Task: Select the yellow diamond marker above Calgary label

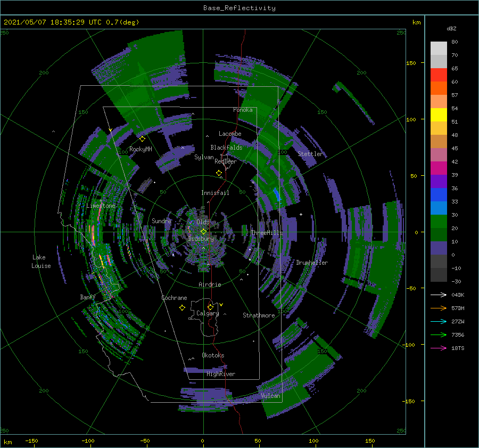Action: [210, 307]
